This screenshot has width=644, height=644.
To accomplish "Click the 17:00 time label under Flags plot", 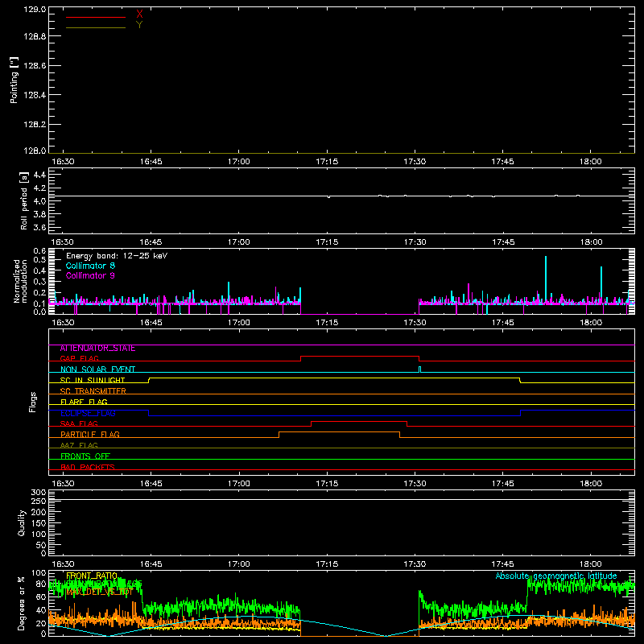I will pyautogui.click(x=238, y=484).
